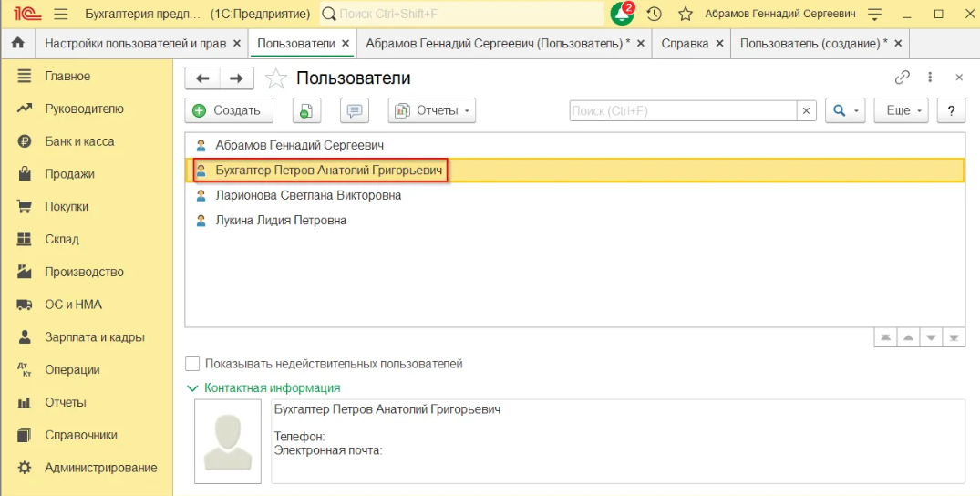The image size is (980, 496).
Task: Open the search magnifier dropdown
Action: [845, 110]
